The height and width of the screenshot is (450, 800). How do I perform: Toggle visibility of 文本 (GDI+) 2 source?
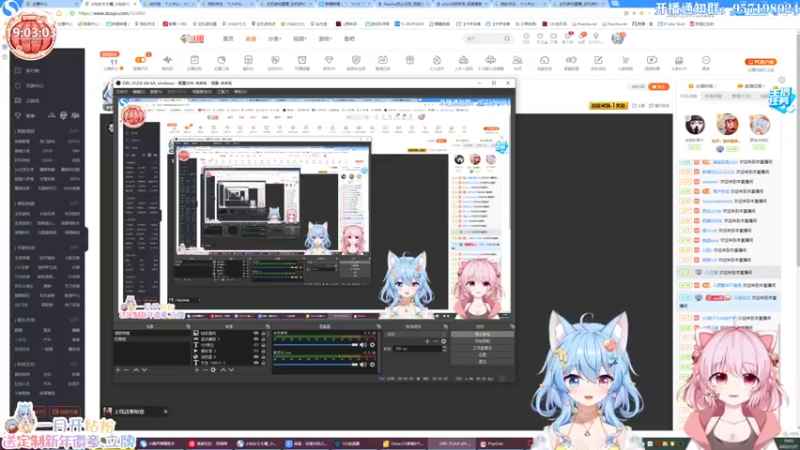256,363
